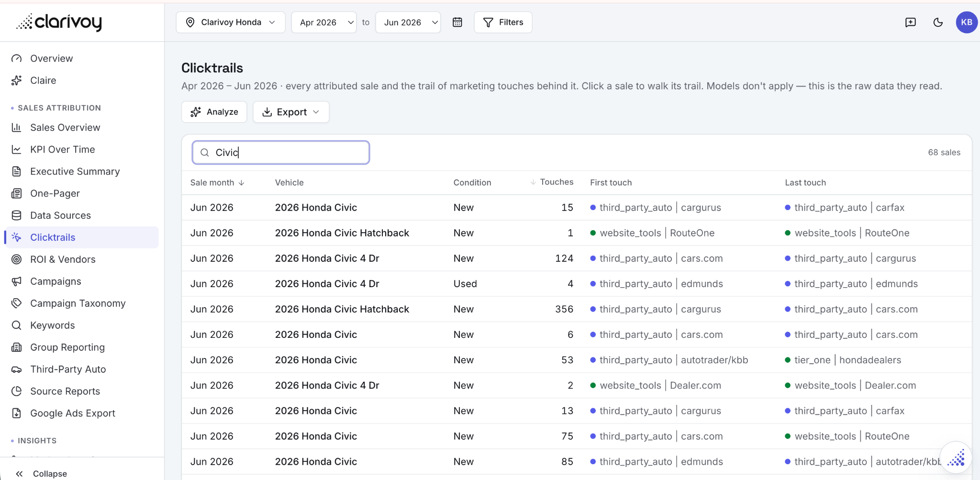Open the feedback message icon
The height and width of the screenshot is (480, 980).
[x=911, y=22]
